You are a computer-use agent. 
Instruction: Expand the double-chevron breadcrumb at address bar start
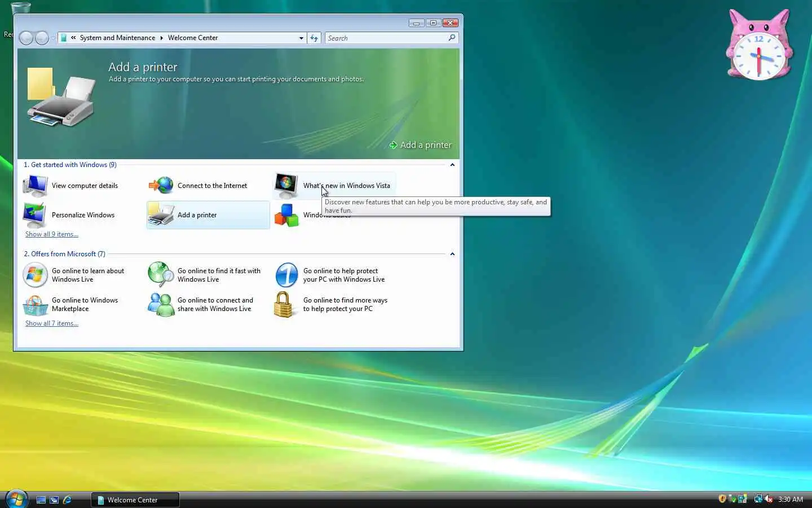click(x=73, y=38)
